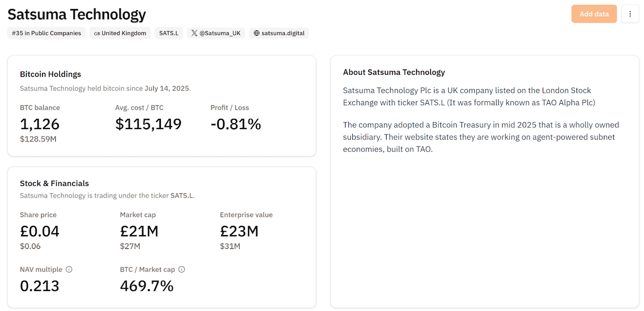Select the $115,149 average cost figure
Image resolution: width=644 pixels, height=311 pixels.
148,124
